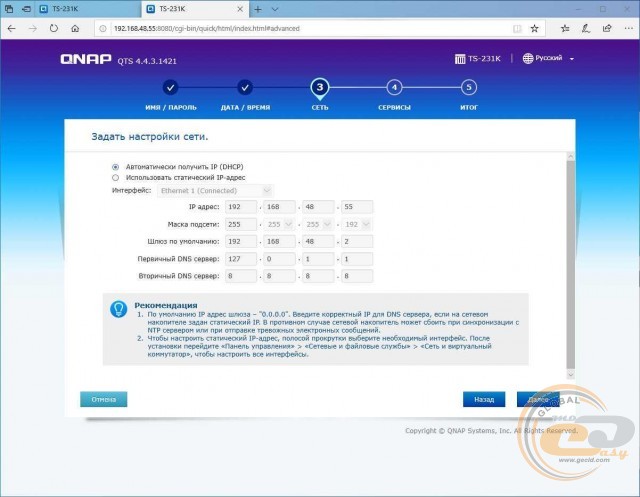Open the Интерфейс Ethernet 1 dropdown
This screenshot has width=640, height=497.
pyautogui.click(x=215, y=191)
